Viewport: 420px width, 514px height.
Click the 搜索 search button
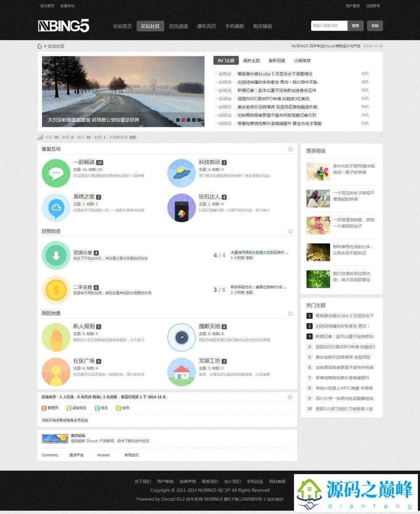(x=355, y=26)
